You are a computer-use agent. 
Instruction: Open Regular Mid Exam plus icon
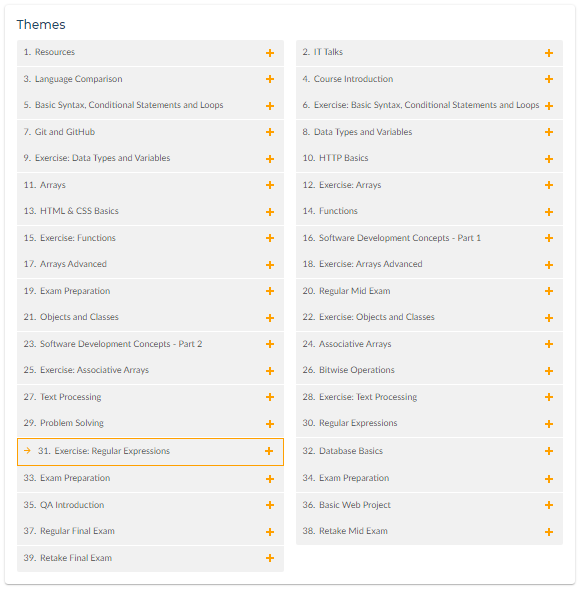point(549,291)
